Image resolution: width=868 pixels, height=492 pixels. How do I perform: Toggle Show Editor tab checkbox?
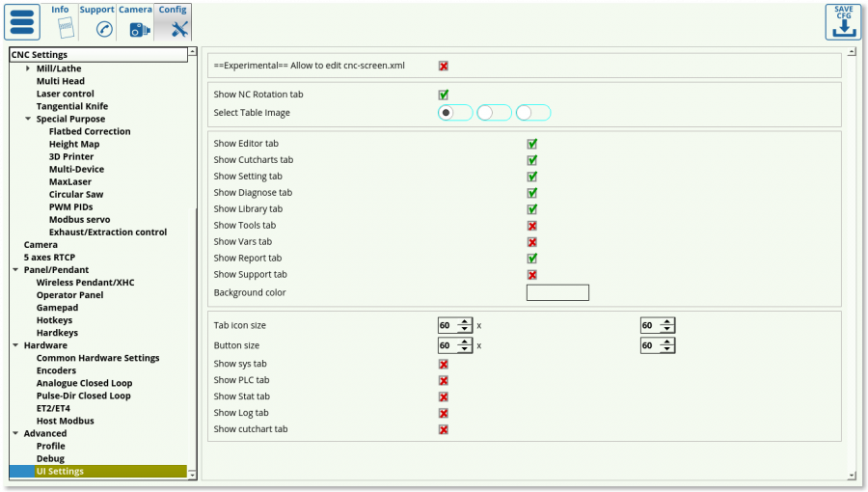click(x=532, y=144)
